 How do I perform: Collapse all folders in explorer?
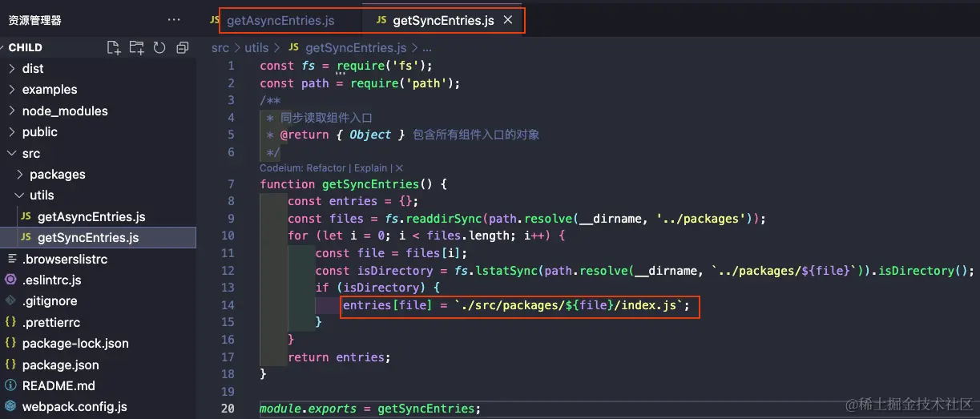(182, 47)
